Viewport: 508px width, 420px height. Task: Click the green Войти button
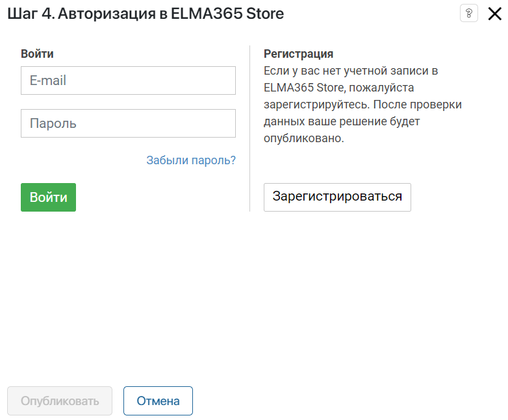pos(48,197)
